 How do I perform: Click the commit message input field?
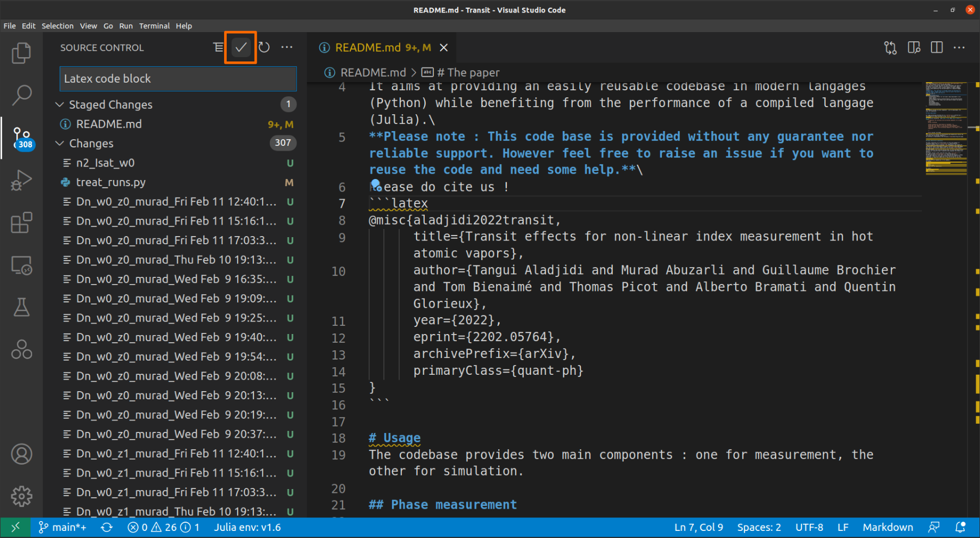[x=178, y=79]
